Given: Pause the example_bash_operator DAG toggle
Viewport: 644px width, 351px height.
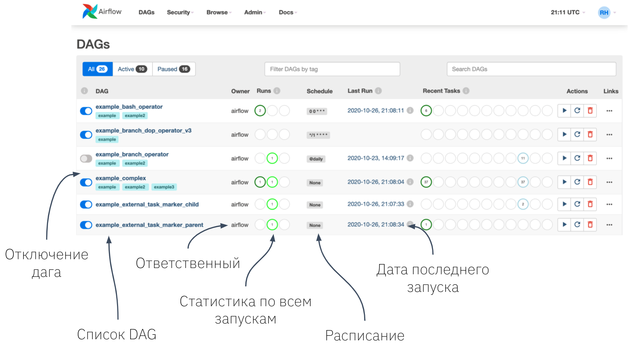Looking at the screenshot, I should click(x=86, y=111).
